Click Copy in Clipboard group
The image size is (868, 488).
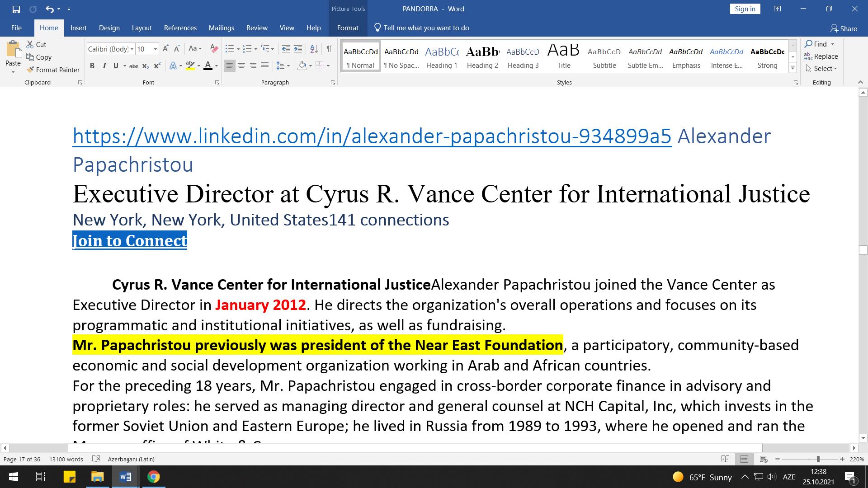pyautogui.click(x=39, y=57)
